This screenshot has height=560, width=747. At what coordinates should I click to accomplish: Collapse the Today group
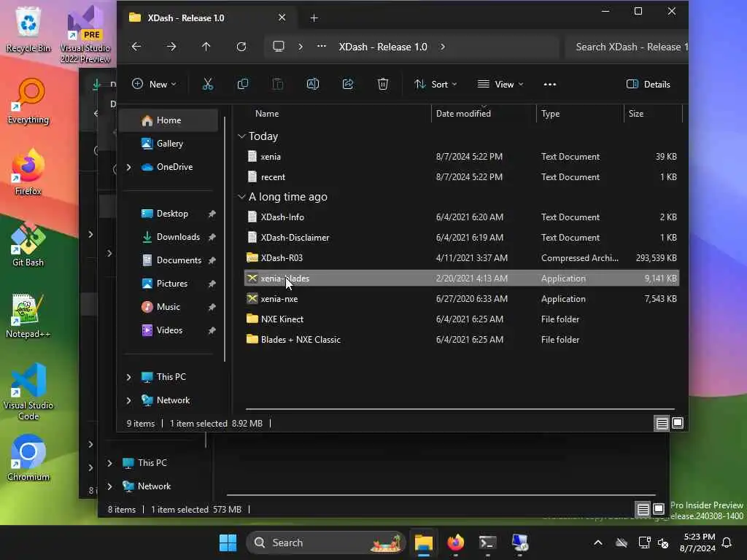tap(241, 136)
